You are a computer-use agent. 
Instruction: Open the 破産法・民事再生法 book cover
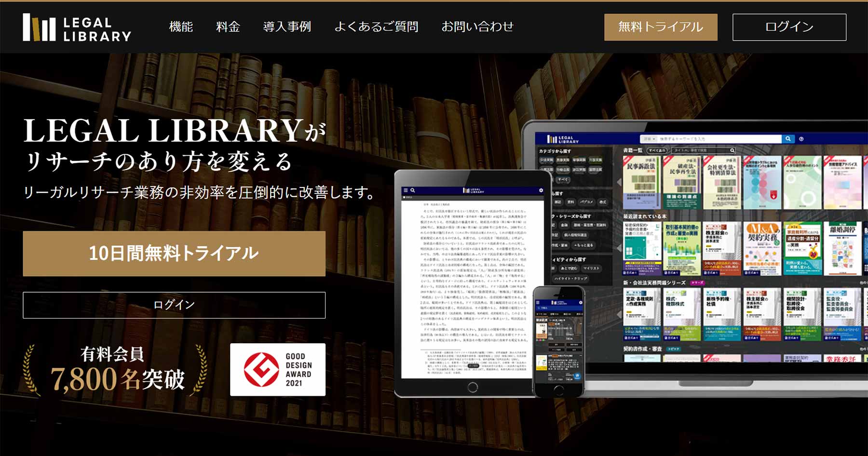[x=682, y=183]
